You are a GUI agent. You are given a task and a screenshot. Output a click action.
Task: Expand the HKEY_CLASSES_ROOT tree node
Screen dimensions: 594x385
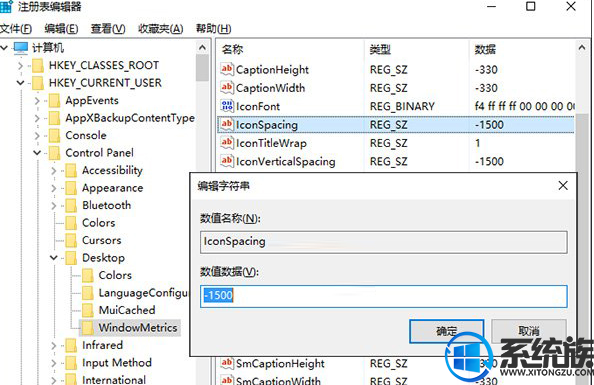pos(20,66)
